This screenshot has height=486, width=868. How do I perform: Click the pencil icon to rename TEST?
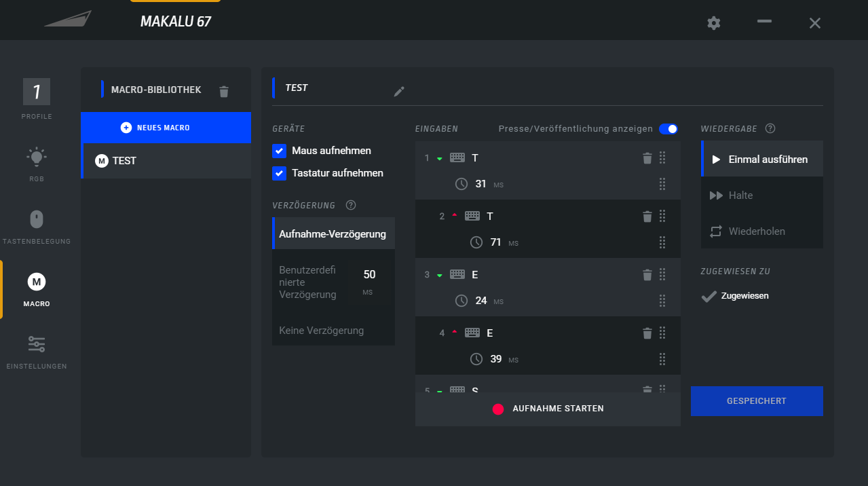pyautogui.click(x=399, y=91)
